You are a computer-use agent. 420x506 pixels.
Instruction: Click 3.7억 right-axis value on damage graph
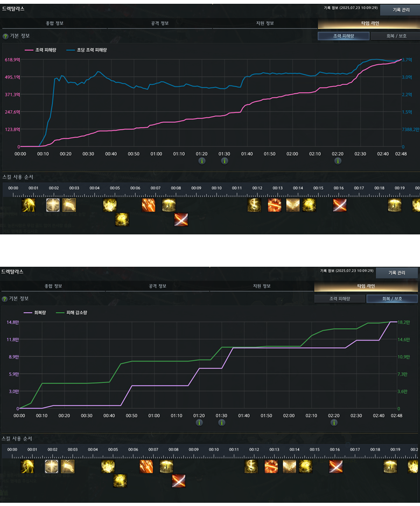point(407,60)
